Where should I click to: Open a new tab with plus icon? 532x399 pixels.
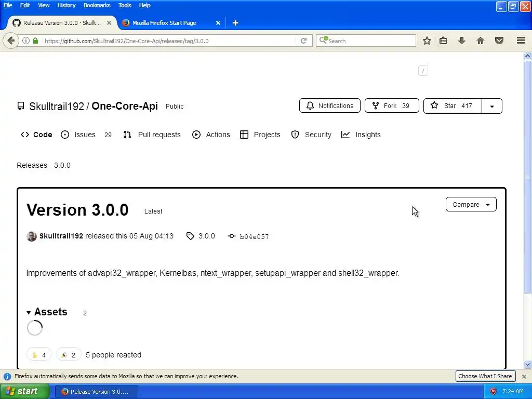pyautogui.click(x=235, y=23)
